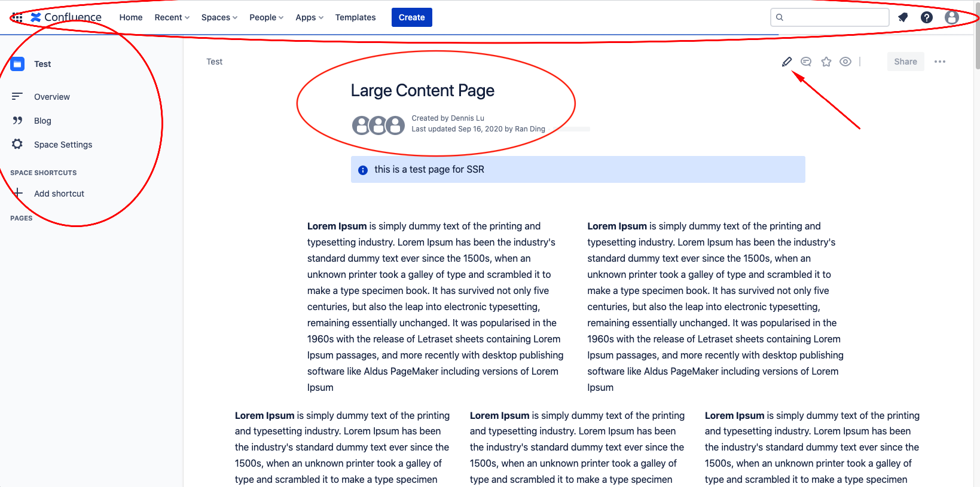Click the Large Content Page title

tap(423, 90)
